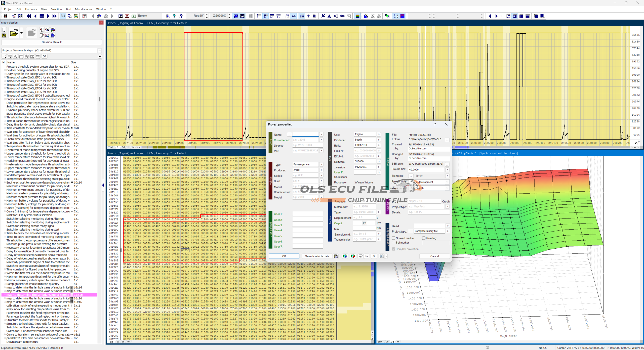The image size is (644, 350).
Task: Open the Project state dropdown
Action: (x=447, y=182)
